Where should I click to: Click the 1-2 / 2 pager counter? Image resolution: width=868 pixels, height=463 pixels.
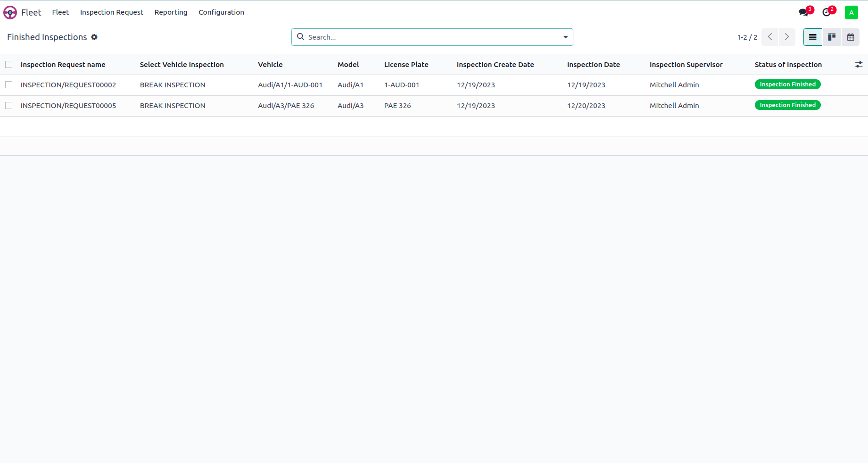tap(747, 37)
